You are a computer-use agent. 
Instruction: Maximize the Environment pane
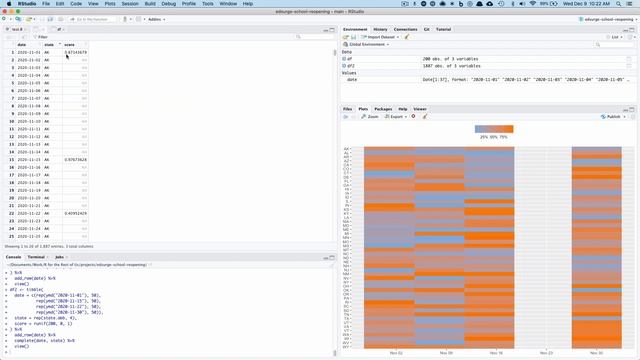tap(632, 30)
